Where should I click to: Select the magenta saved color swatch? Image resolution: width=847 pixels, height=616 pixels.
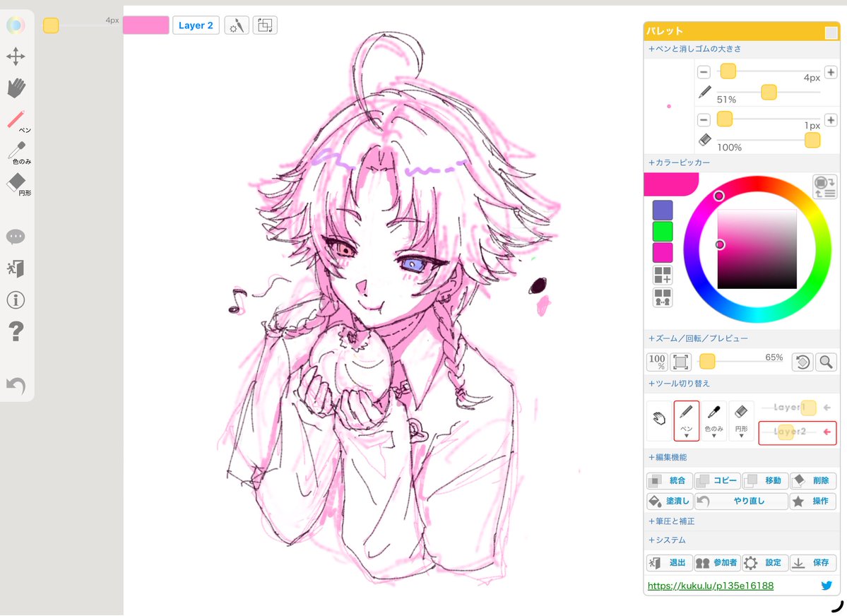coord(663,252)
